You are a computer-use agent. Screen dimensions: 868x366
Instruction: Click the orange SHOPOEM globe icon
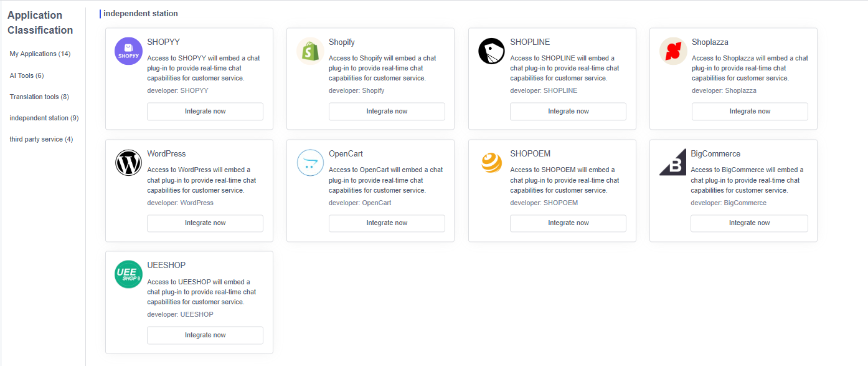click(491, 163)
